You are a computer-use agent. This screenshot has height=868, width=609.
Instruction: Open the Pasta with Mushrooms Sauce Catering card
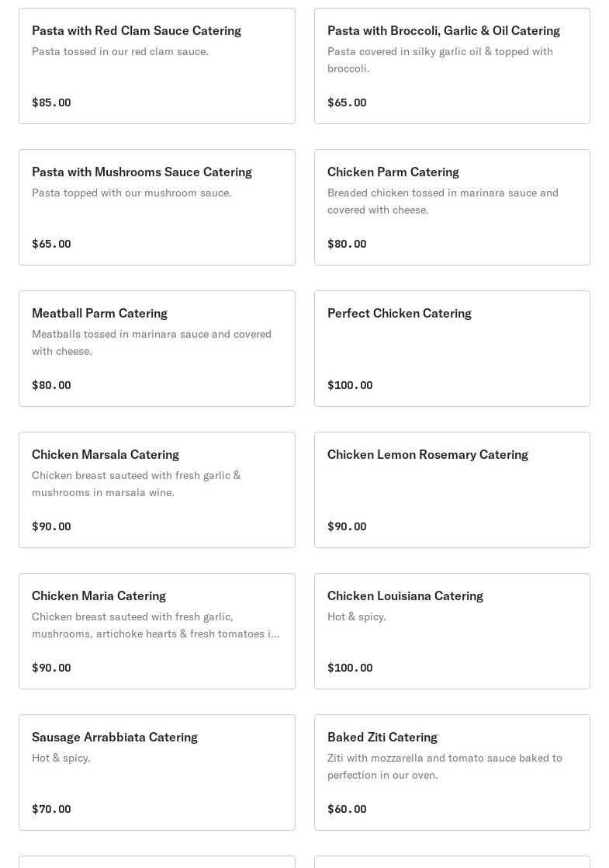[157, 207]
